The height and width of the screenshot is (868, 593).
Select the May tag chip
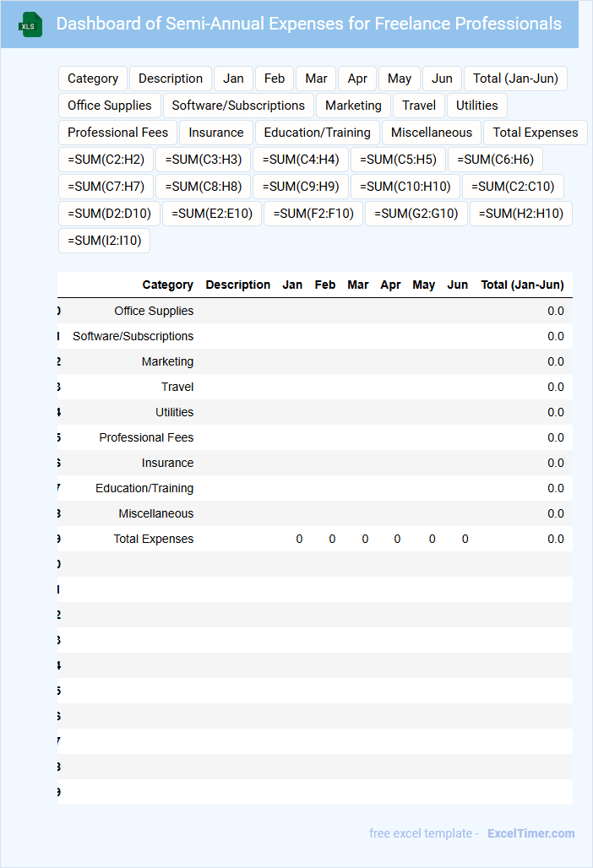tap(400, 79)
